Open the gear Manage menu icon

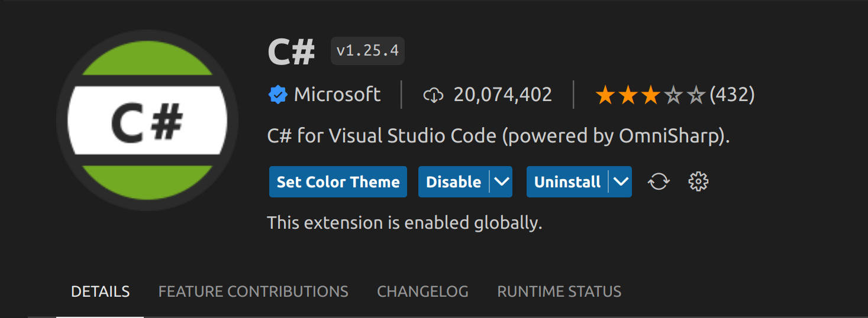click(699, 181)
